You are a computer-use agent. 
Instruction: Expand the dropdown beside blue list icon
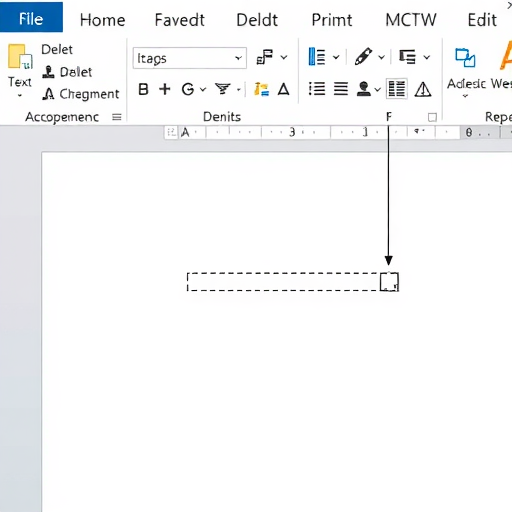coord(336,57)
